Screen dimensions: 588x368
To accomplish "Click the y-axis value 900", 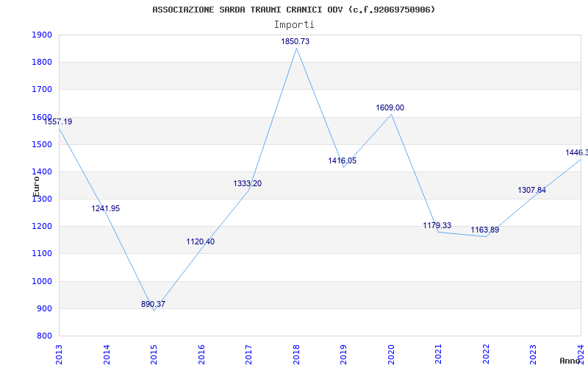I will (x=44, y=308).
